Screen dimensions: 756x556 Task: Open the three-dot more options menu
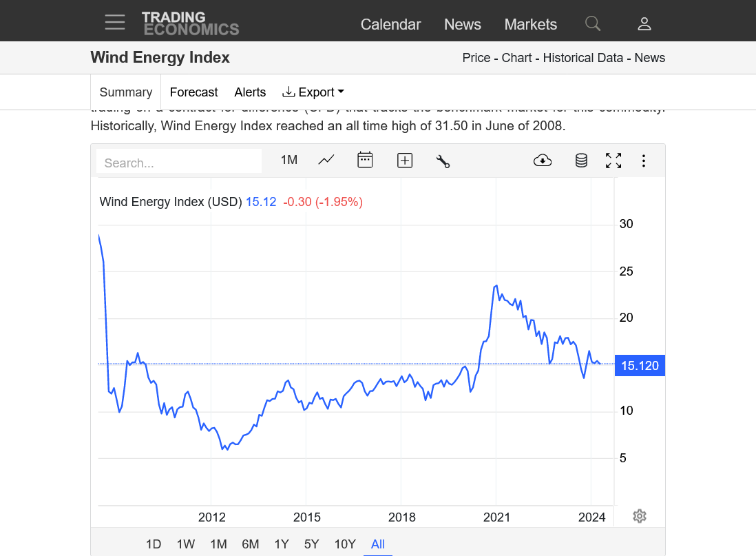pyautogui.click(x=644, y=161)
